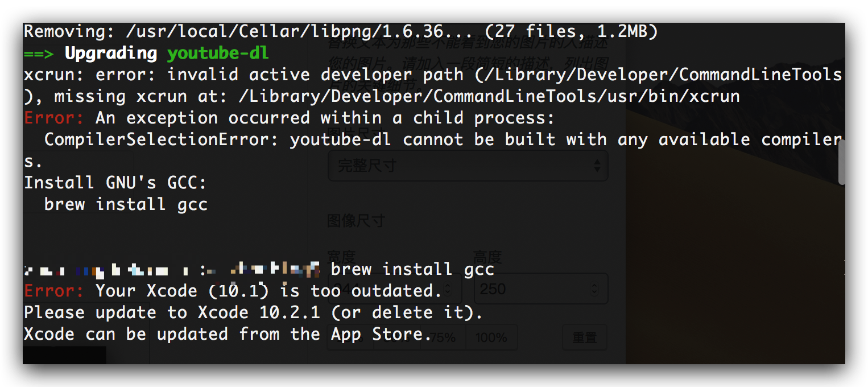This screenshot has width=868, height=387.
Task: Click the "Install GNU's GCC:" line
Action: tap(115, 183)
